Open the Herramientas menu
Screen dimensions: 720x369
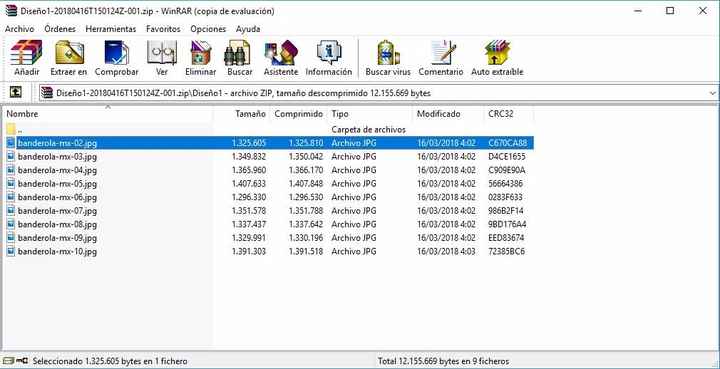pos(111,29)
